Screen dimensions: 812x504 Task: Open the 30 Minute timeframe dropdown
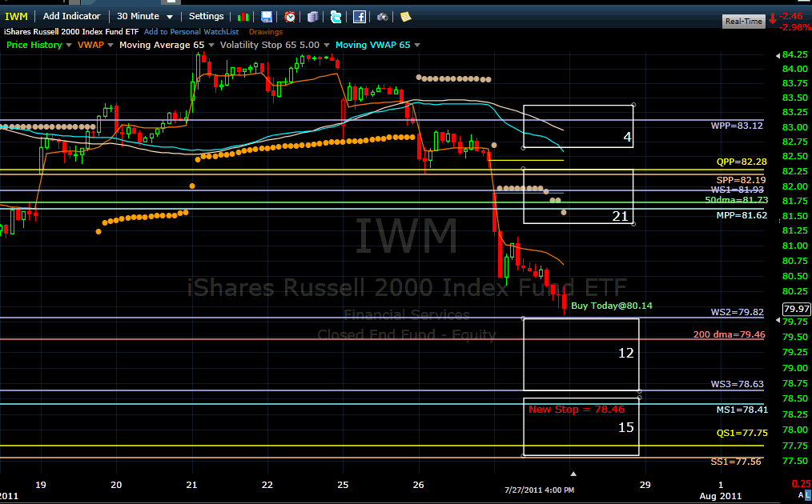[x=145, y=17]
